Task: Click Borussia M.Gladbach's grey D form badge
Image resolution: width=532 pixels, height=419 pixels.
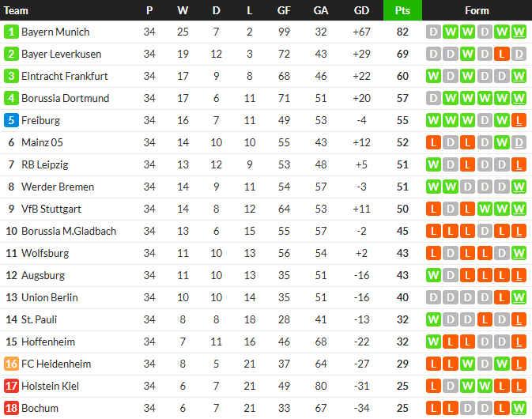Action: coord(485,232)
